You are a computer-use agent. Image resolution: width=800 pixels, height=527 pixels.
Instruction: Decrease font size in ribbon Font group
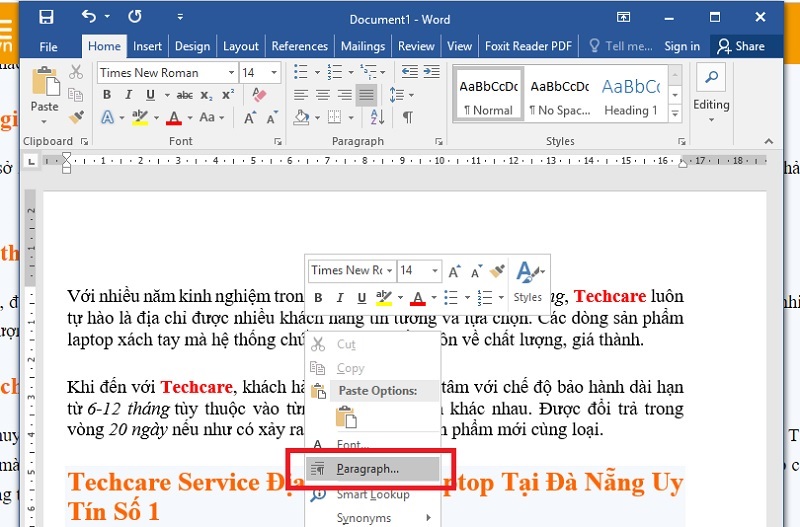(x=272, y=118)
